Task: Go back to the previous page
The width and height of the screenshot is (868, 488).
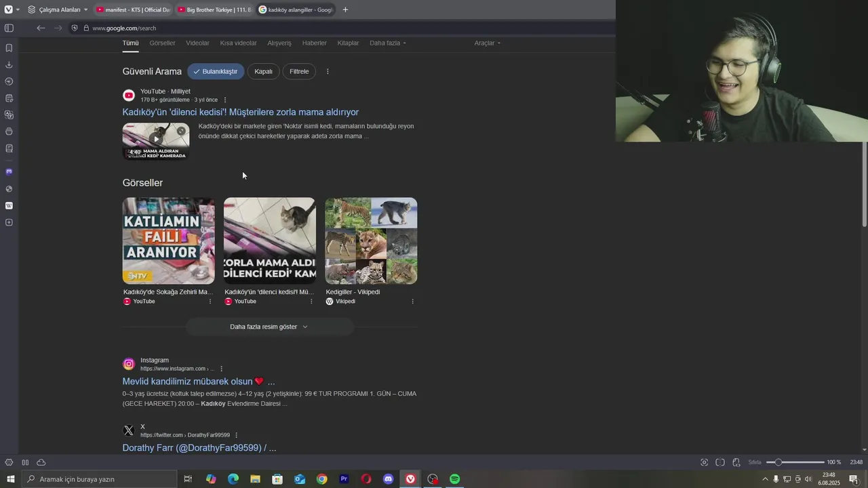Action: [41, 28]
